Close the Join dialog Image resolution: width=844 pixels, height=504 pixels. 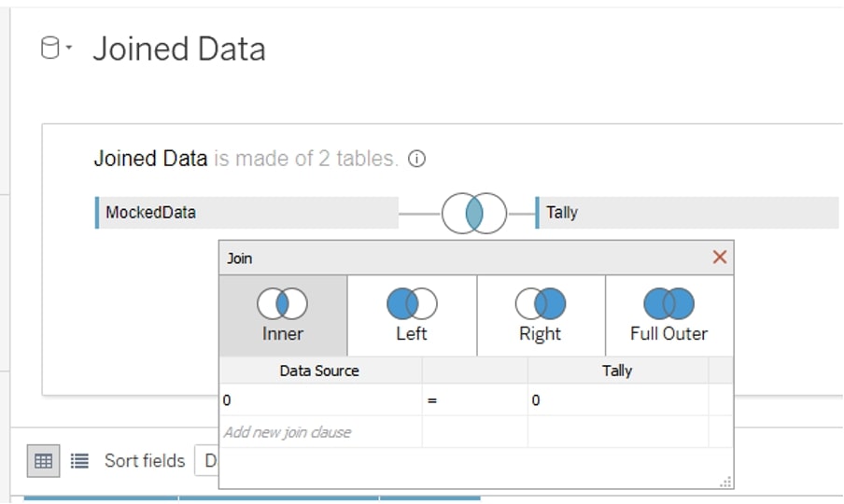point(720,257)
